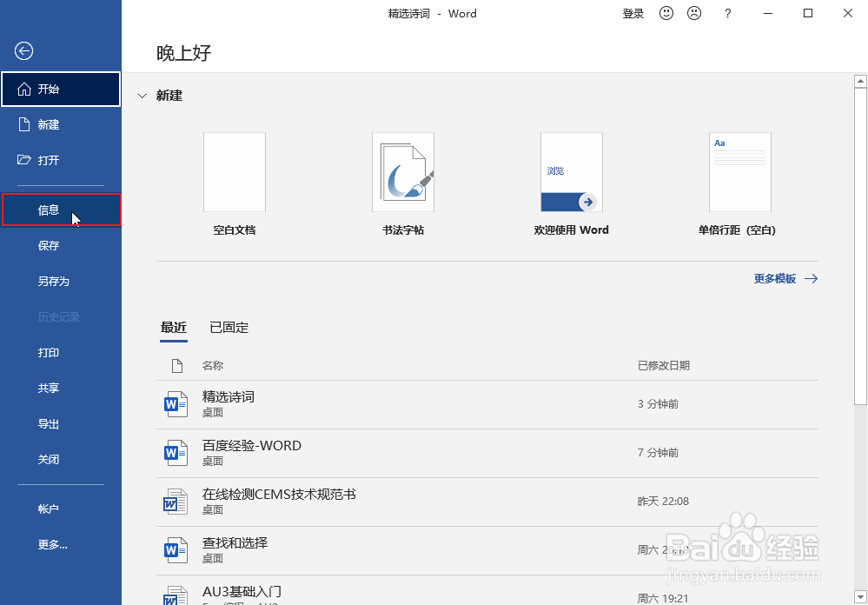Click the Word file icon for 百度经验-WORD

[176, 453]
